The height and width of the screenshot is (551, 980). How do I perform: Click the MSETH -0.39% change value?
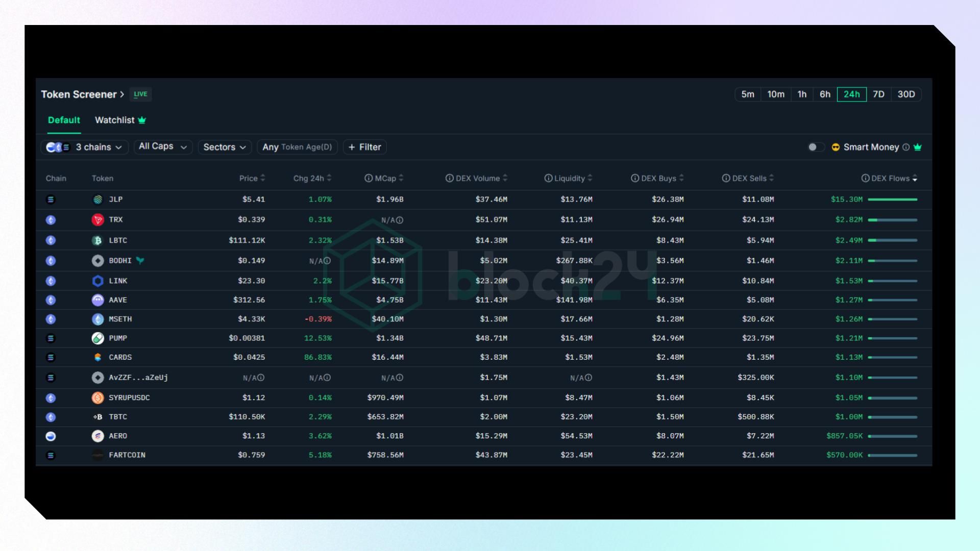318,319
